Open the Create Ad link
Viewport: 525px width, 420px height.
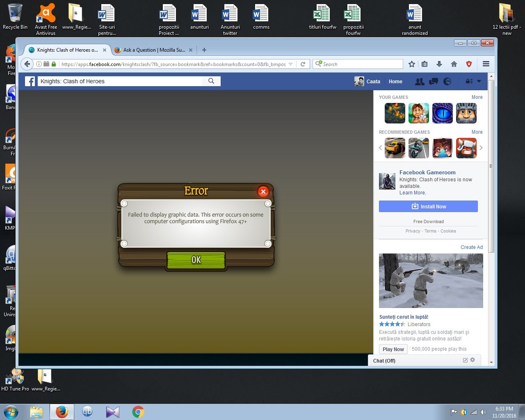tap(472, 247)
